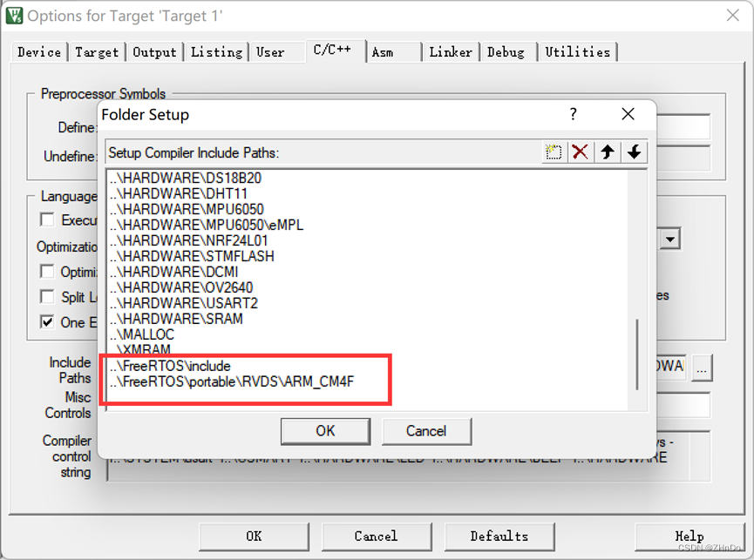754x560 pixels.
Task: Toggle the Optimize for Time checkbox
Action: (47, 272)
